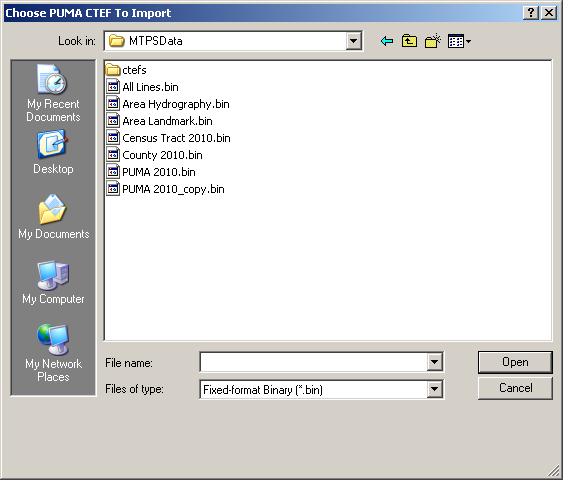This screenshot has height=480, width=563.
Task: Click the Open button
Action: [515, 362]
